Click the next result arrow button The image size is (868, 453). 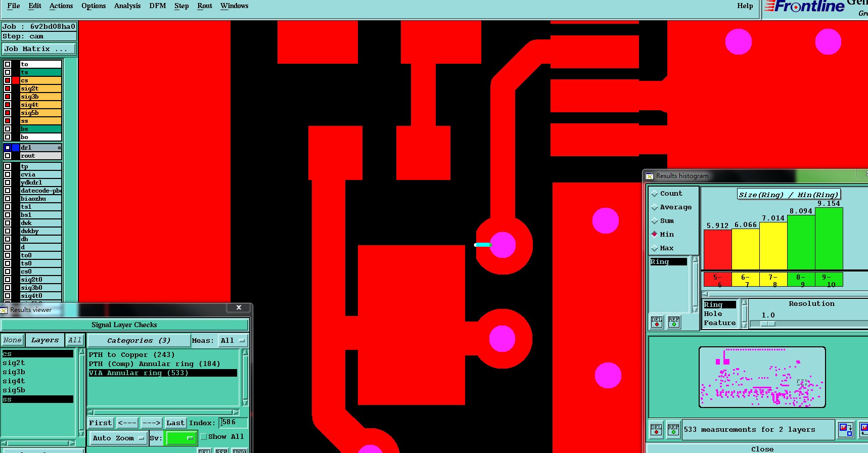151,423
